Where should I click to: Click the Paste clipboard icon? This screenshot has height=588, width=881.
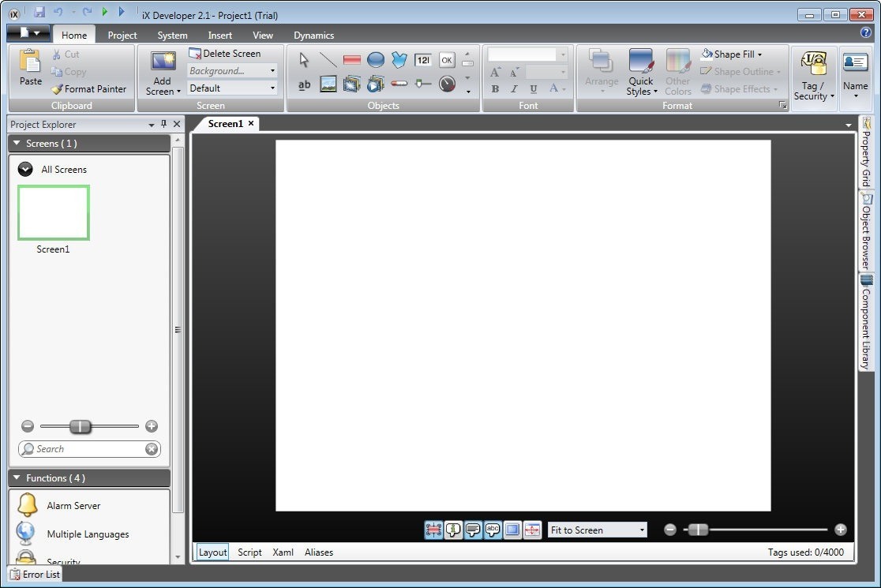[30, 62]
